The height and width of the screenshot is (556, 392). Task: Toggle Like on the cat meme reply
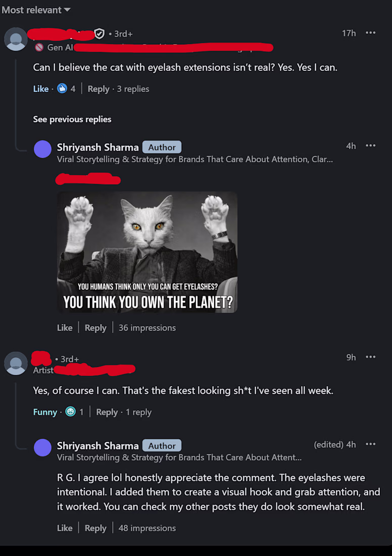click(65, 328)
